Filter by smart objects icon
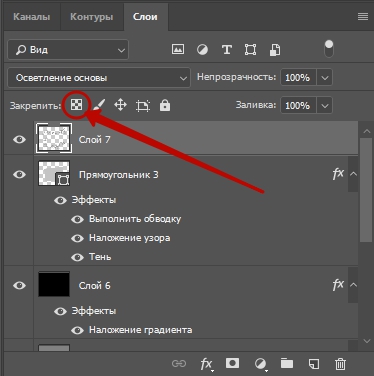The image size is (374, 376). [x=275, y=50]
